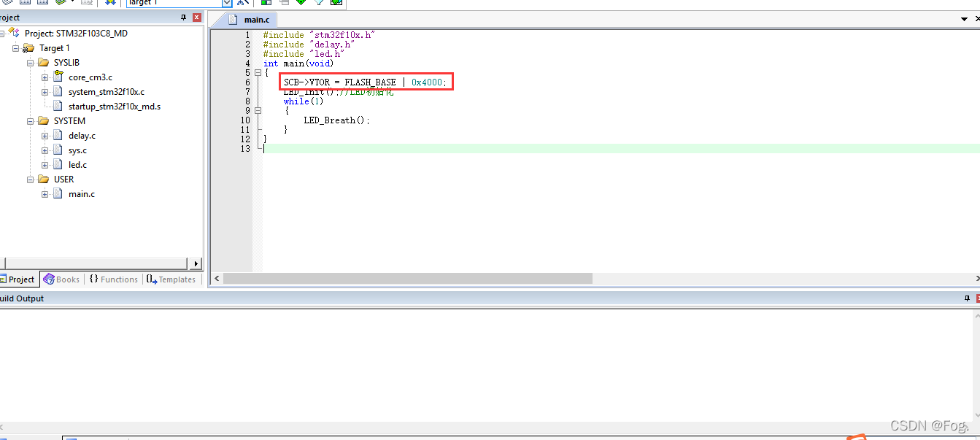The image size is (980, 440).
Task: Expand the sys.c file node
Action: tap(45, 150)
